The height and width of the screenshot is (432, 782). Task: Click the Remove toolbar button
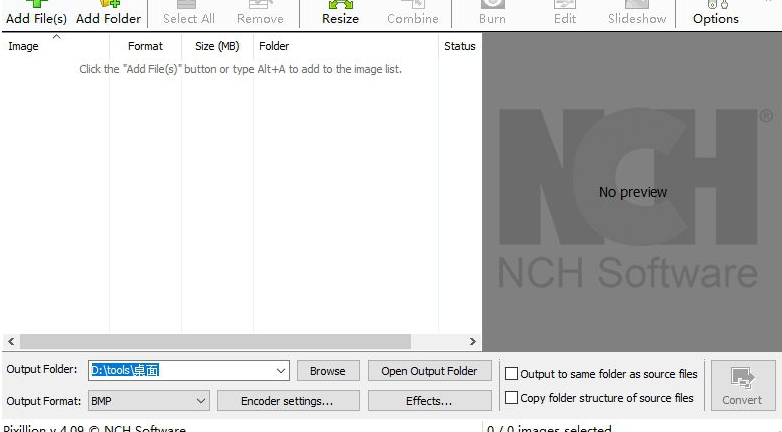(x=260, y=14)
